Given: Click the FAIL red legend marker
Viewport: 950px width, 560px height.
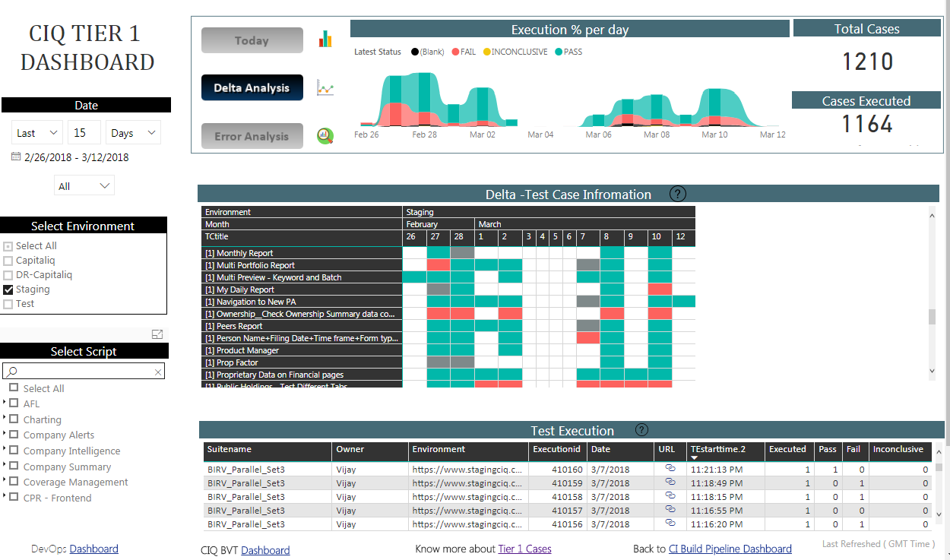Looking at the screenshot, I should point(455,52).
